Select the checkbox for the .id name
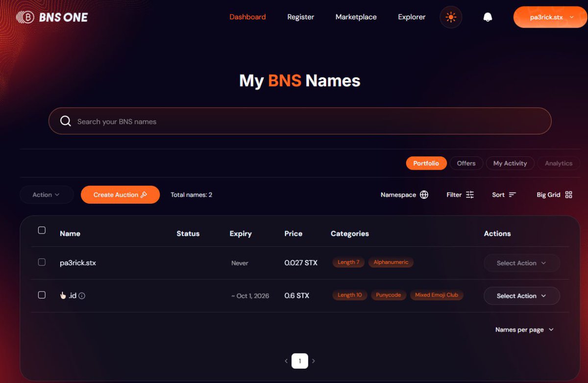The image size is (588, 383). pos(42,295)
